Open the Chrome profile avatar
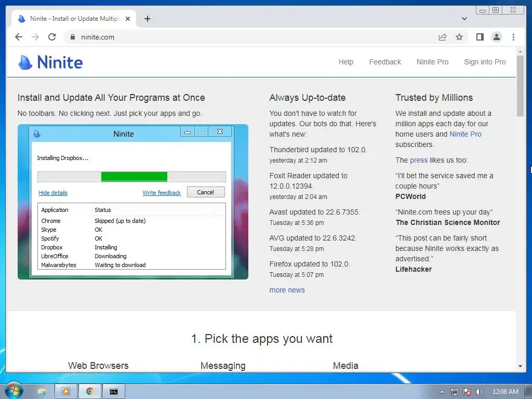Image resolution: width=532 pixels, height=399 pixels. (x=496, y=37)
